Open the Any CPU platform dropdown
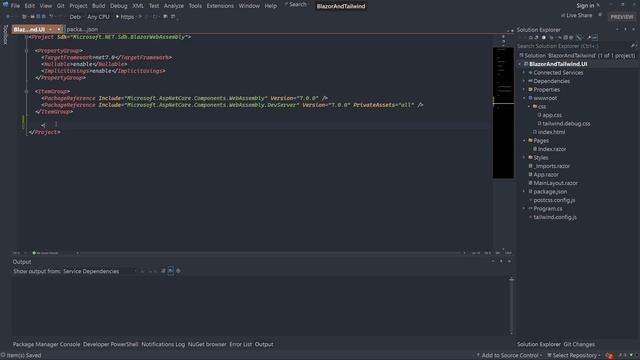The image size is (640, 360). [x=98, y=17]
